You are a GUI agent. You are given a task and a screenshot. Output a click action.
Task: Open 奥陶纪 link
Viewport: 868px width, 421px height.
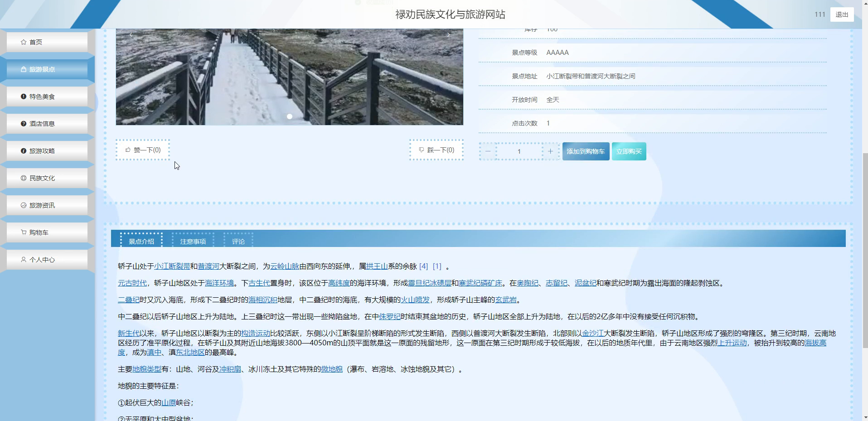(528, 283)
